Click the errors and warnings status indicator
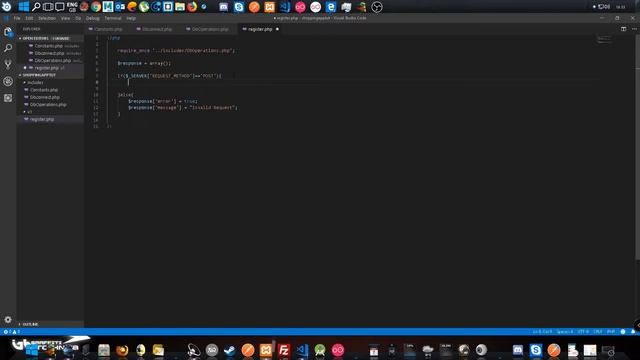 point(11,331)
